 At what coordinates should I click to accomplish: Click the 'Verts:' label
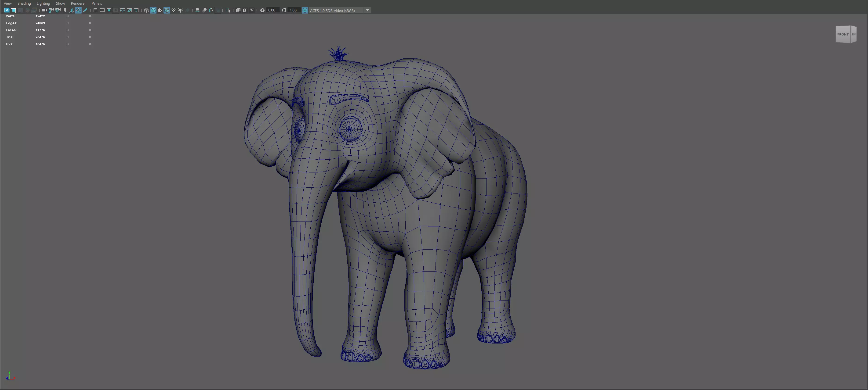click(x=11, y=16)
